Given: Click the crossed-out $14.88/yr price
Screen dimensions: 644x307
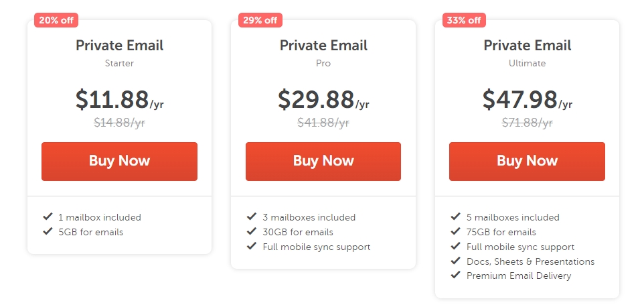Looking at the screenshot, I should tap(119, 123).
